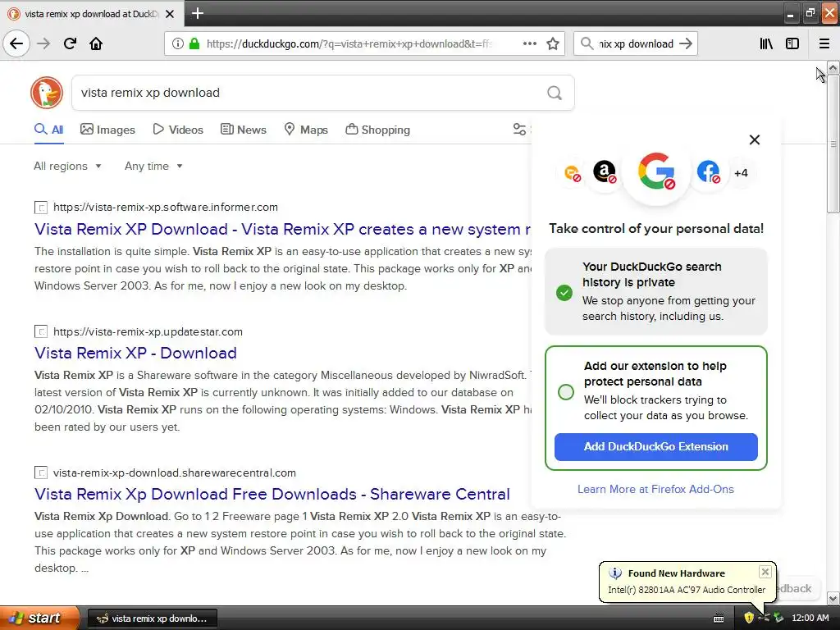
Task: Open Vista Remix XP - Download result
Action: click(135, 353)
